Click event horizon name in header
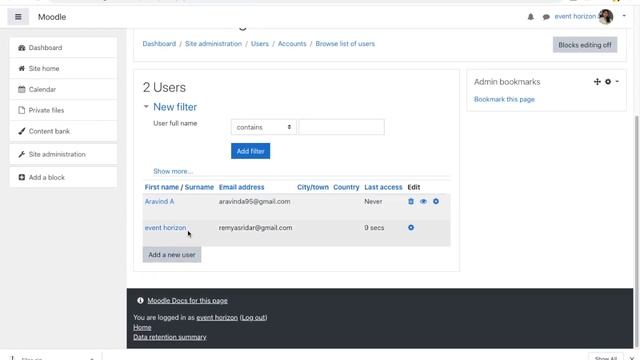Screen dimensions: 640x360 575,16
